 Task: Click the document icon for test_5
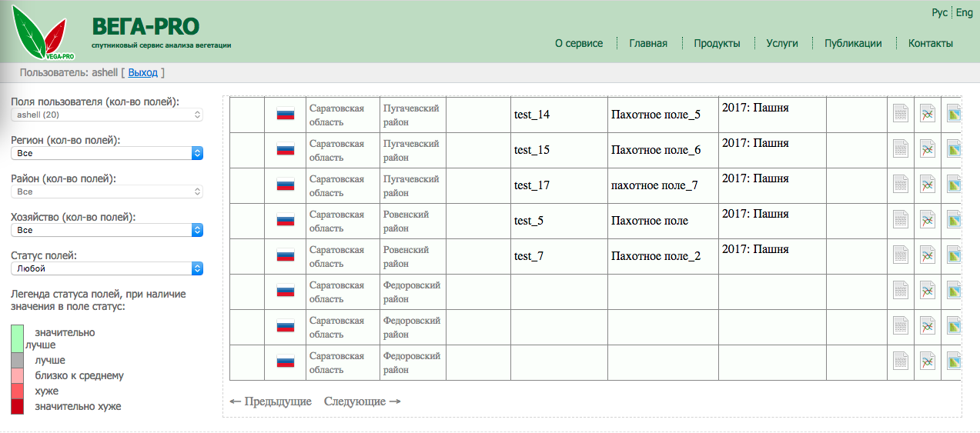click(900, 221)
